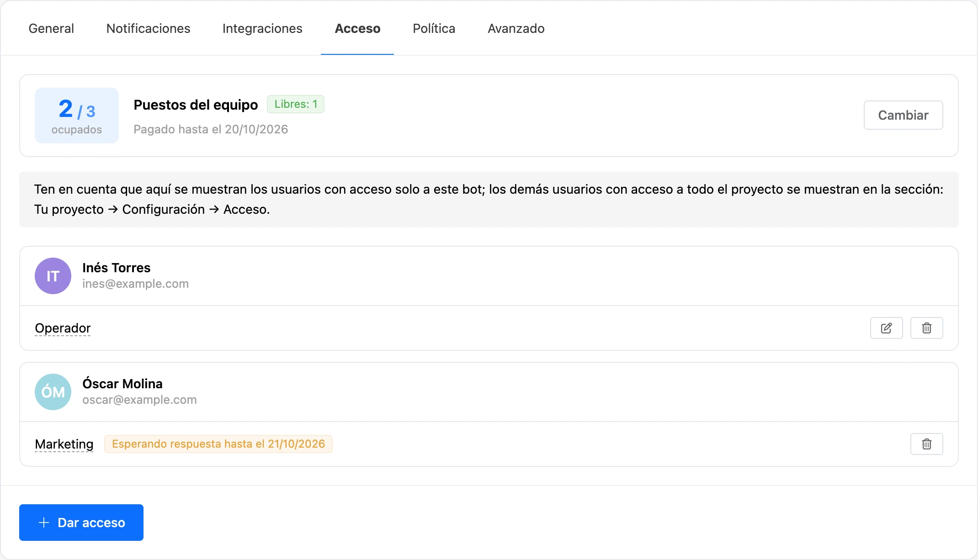Click the Óscar Molina name
Viewport: 978px width, 560px height.
122,384
